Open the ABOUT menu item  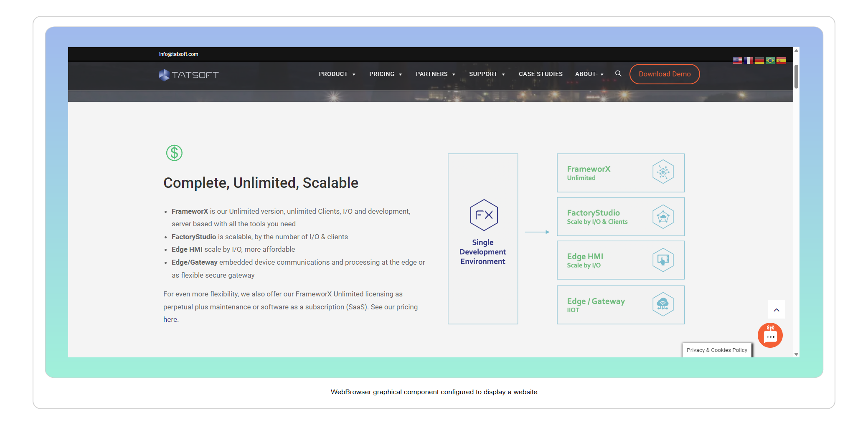[x=589, y=74]
